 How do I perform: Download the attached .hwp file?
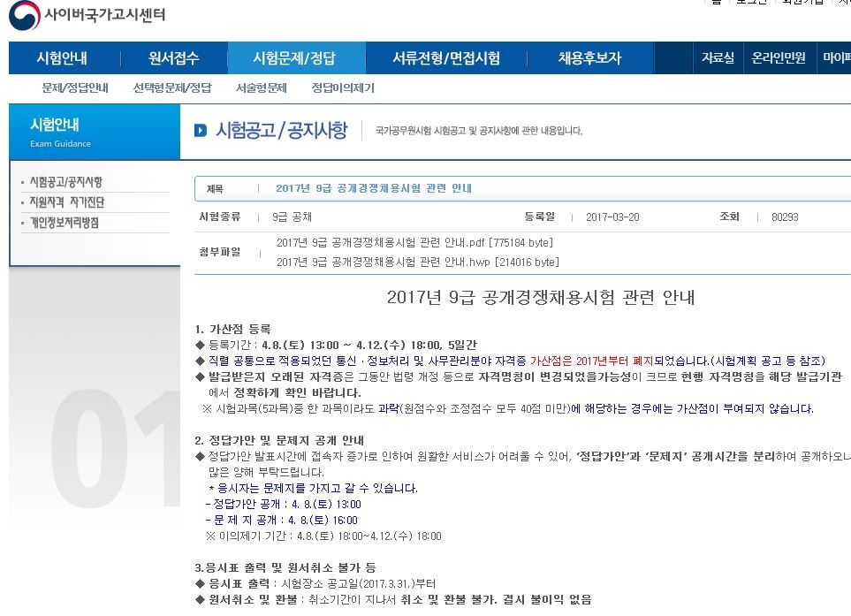click(418, 262)
